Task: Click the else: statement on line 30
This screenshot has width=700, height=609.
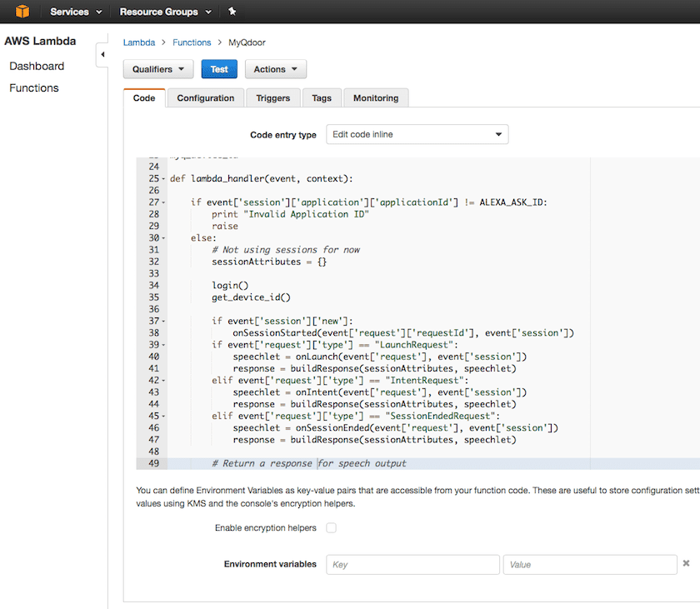Action: [x=203, y=238]
